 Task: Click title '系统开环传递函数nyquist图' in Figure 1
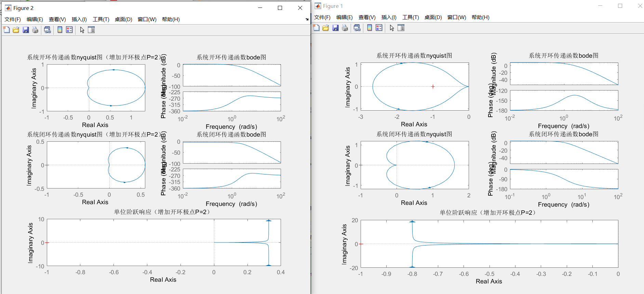[x=414, y=56]
